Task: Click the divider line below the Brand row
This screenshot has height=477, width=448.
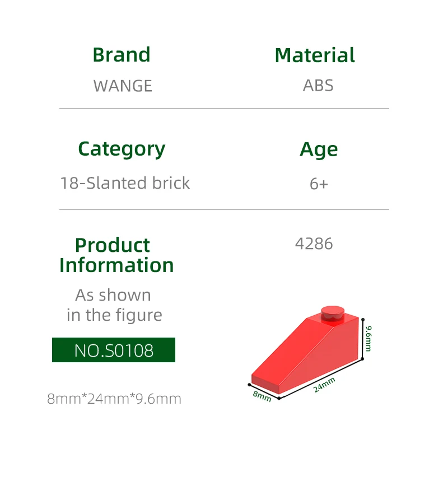Action: [224, 109]
